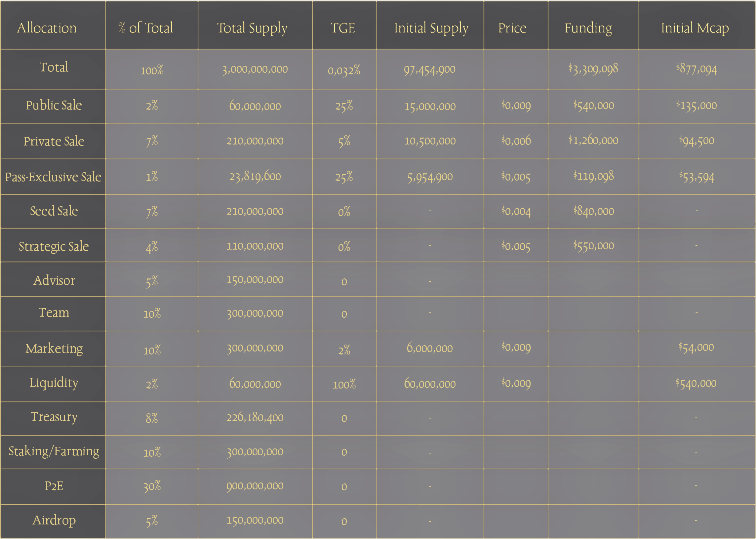
Task: Select the Pass-Exclusive Sale row label
Action: tap(53, 177)
